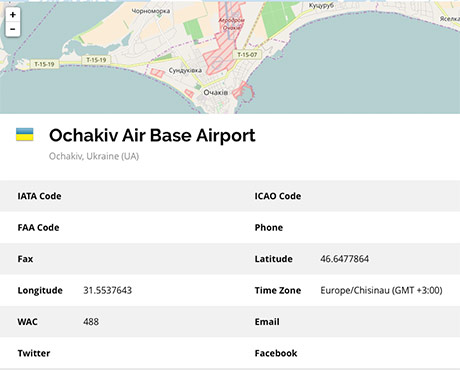
Task: Click the Ukraine flag icon
Action: 25,135
